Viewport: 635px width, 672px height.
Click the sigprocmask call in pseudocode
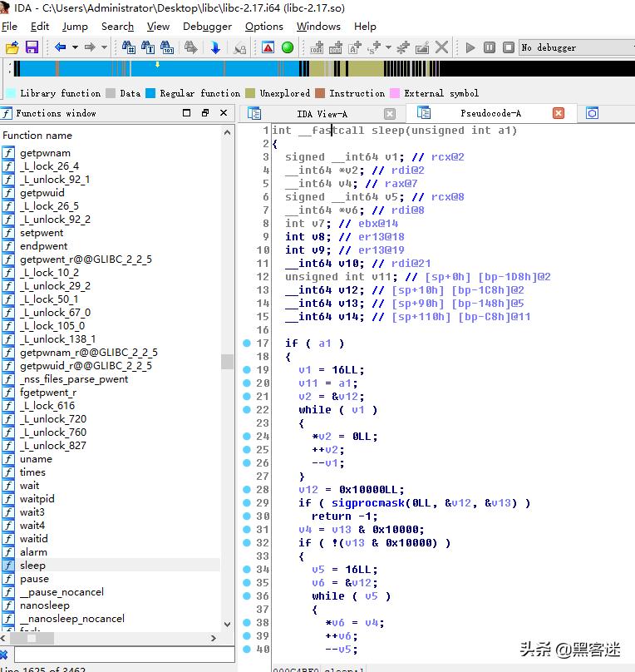coord(366,502)
